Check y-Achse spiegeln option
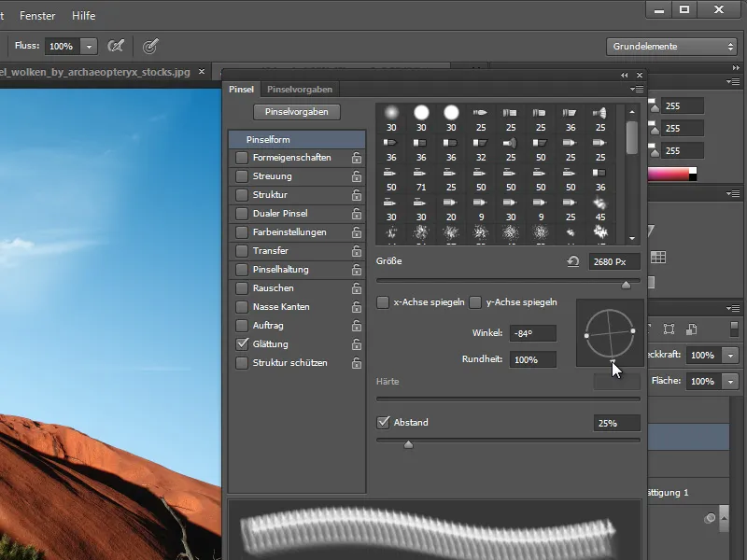747x560 pixels. [475, 302]
